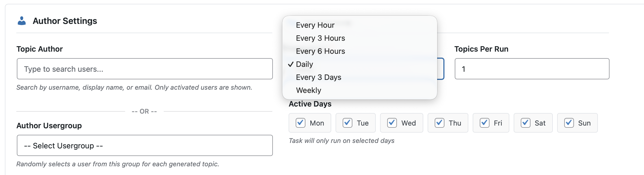This screenshot has width=644, height=175.
Task: Click the Author Settings person icon
Action: 22,21
